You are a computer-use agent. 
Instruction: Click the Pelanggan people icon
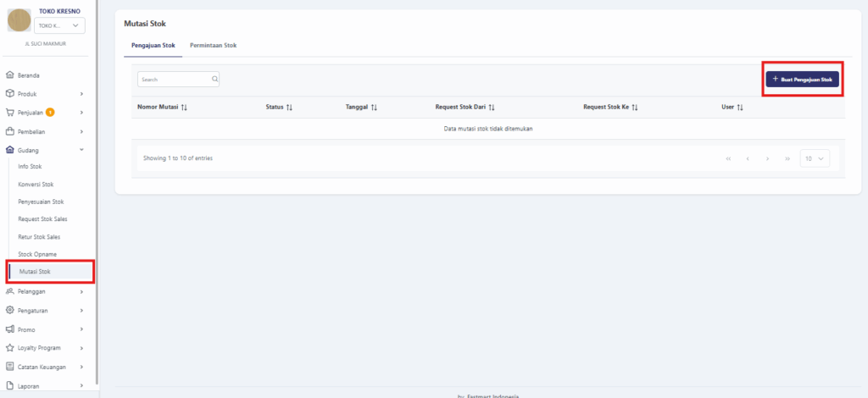[10, 291]
